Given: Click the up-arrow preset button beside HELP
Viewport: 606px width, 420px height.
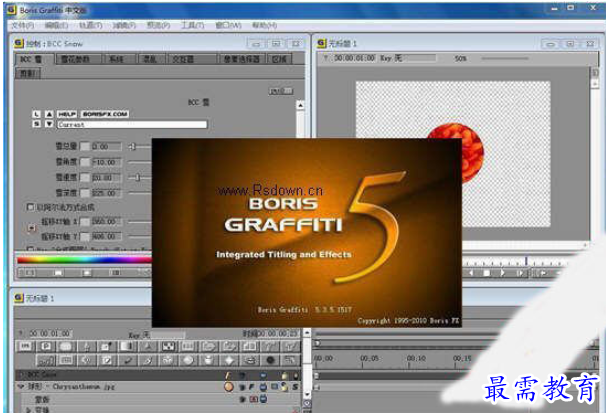Looking at the screenshot, I should pyautogui.click(x=49, y=114).
